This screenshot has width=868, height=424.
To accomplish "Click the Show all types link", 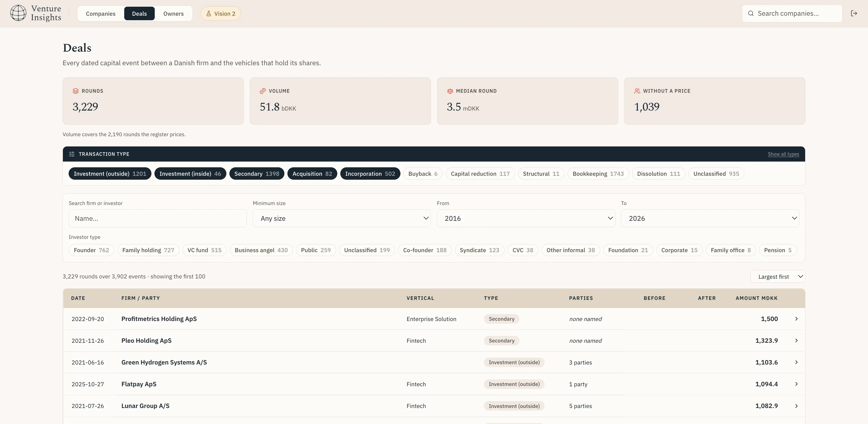I will click(x=783, y=154).
